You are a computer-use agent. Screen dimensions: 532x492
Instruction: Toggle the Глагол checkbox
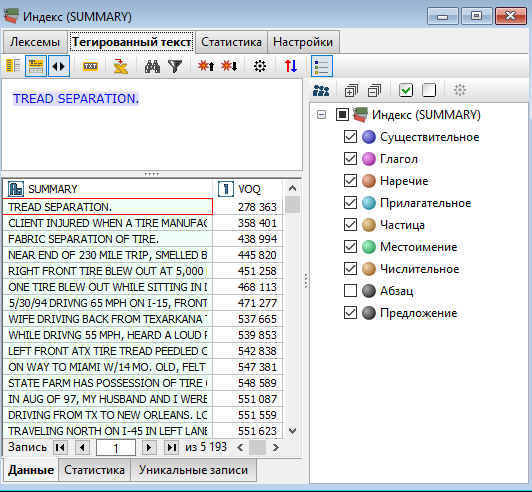click(350, 159)
